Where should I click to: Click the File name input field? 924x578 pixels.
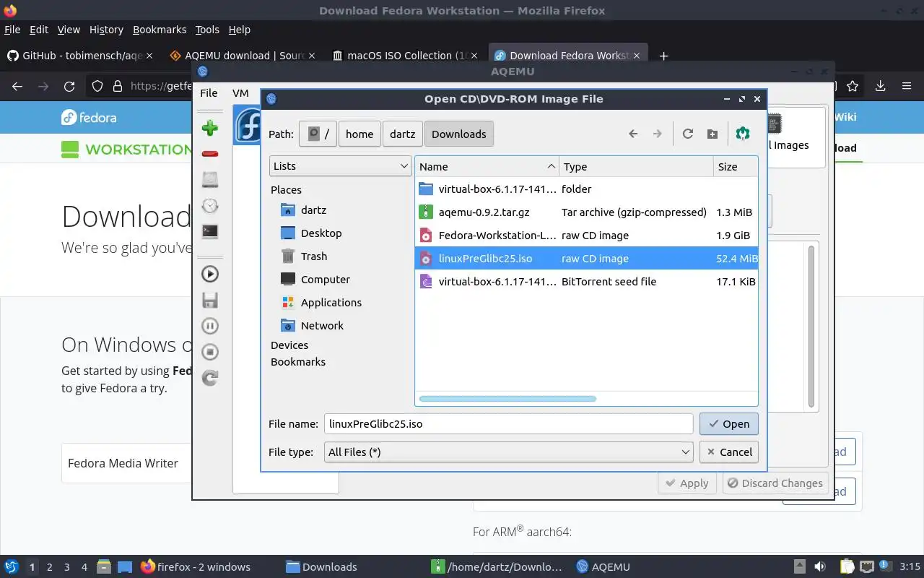tap(509, 424)
